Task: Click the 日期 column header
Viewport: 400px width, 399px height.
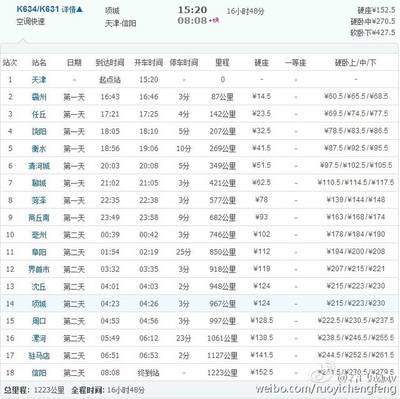Action: [74, 62]
